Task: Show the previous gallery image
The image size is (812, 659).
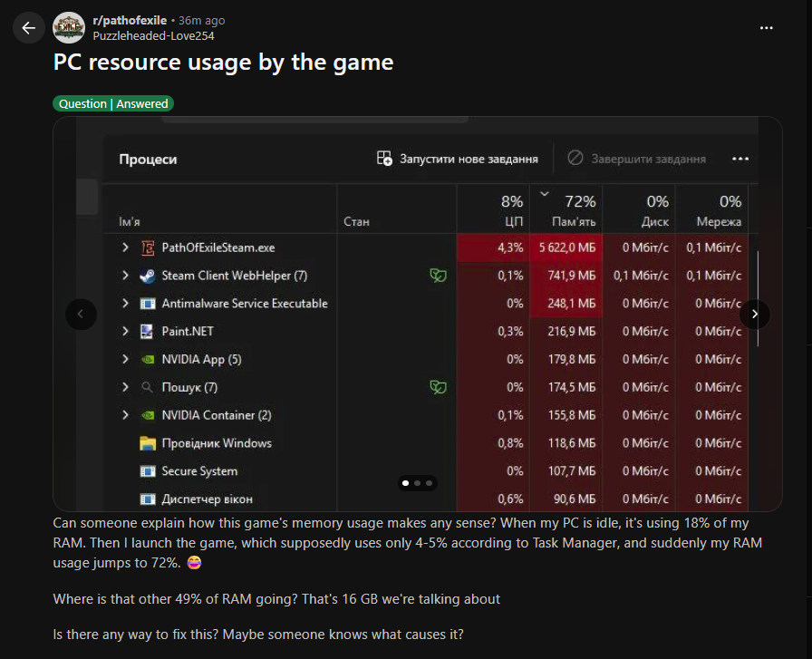Action: [x=81, y=314]
